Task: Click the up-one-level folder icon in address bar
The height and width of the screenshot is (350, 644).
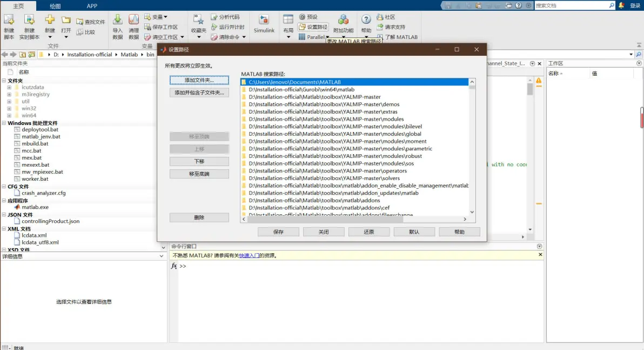Action: pos(23,54)
